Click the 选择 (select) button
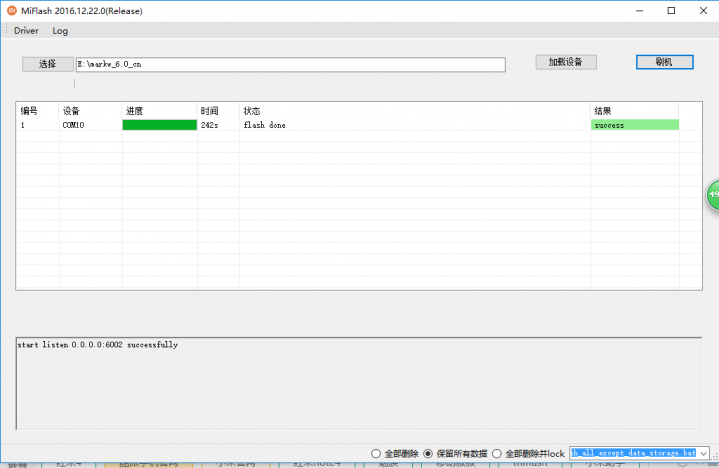The height and width of the screenshot is (468, 719). click(x=48, y=64)
